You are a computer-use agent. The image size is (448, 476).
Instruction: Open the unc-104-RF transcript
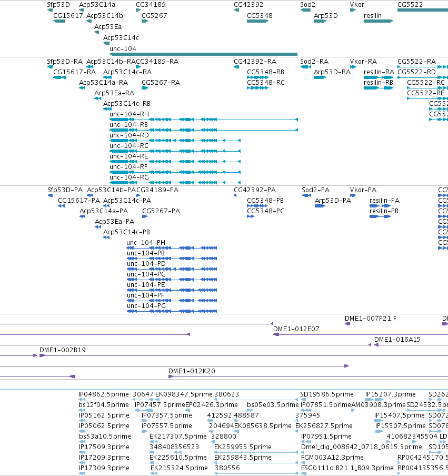[x=175, y=172]
